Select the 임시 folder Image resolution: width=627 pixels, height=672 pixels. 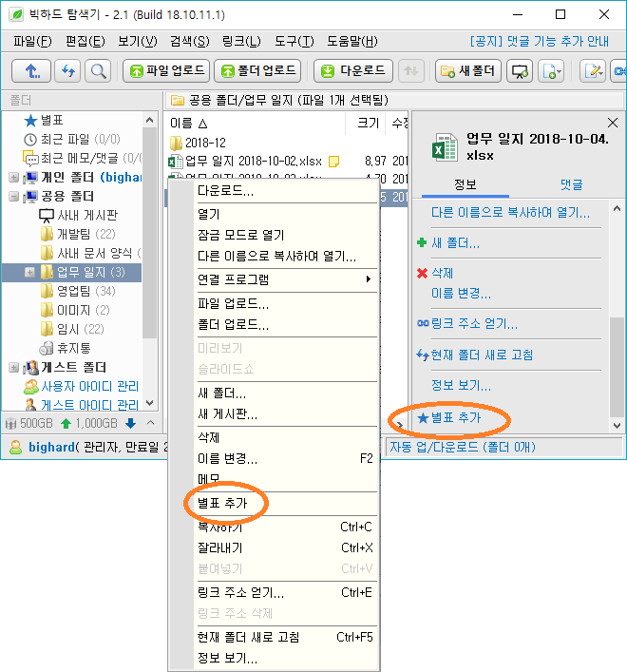coord(72,329)
